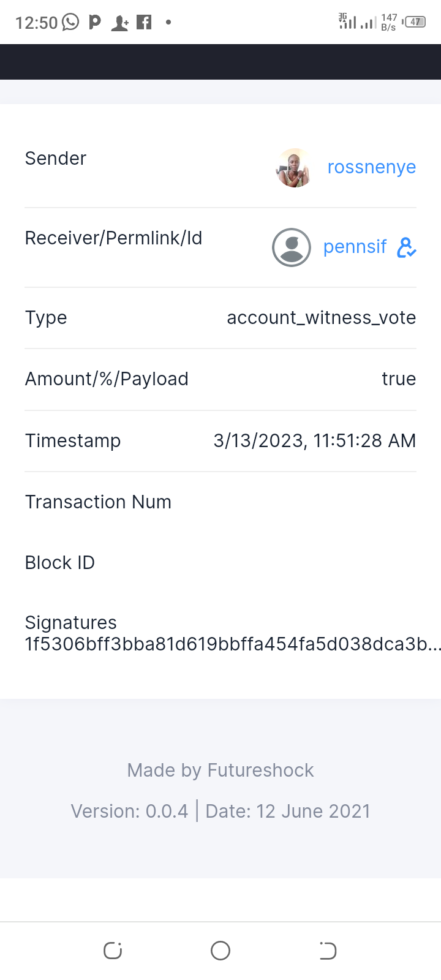Tap the P app notification icon
This screenshot has width=441, height=980.
95,23
